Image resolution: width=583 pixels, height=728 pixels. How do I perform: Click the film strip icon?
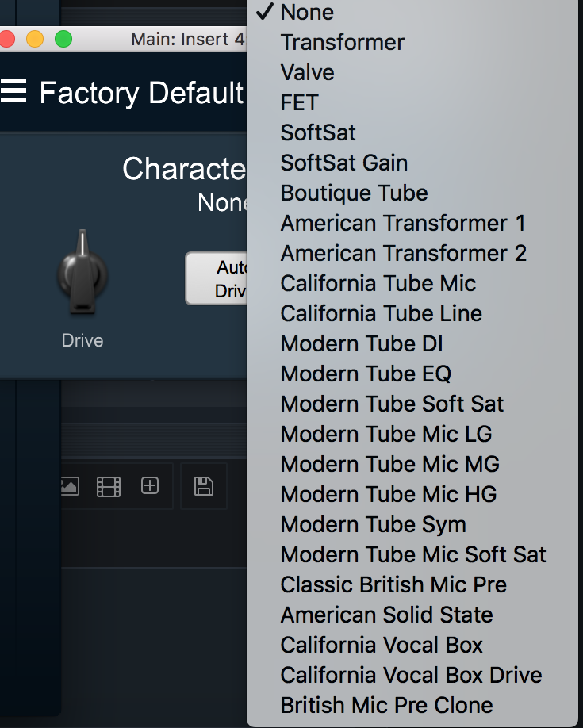point(109,486)
